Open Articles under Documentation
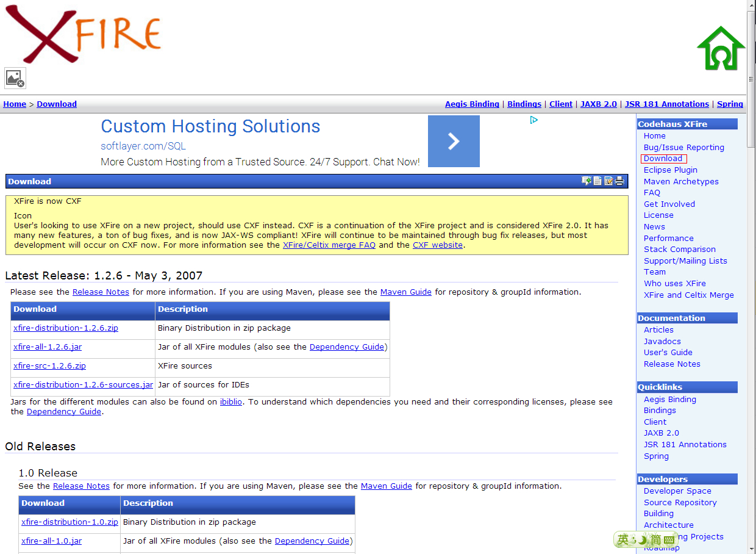Image resolution: width=756 pixels, height=554 pixels. (658, 330)
